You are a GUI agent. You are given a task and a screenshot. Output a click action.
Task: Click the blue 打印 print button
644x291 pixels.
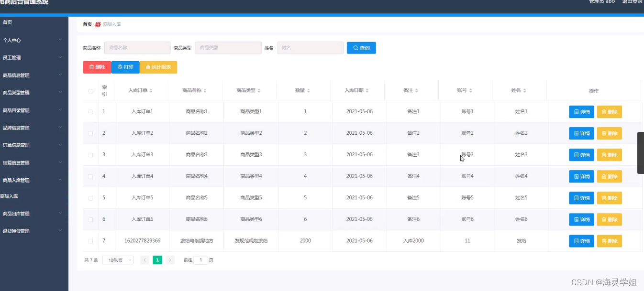click(x=125, y=67)
